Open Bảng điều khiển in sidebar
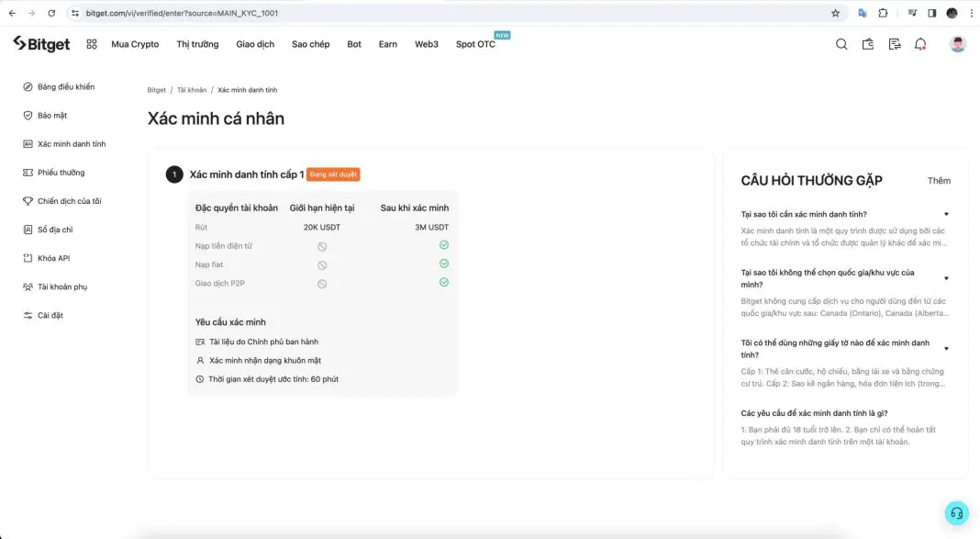This screenshot has height=539, width=980. [59, 87]
